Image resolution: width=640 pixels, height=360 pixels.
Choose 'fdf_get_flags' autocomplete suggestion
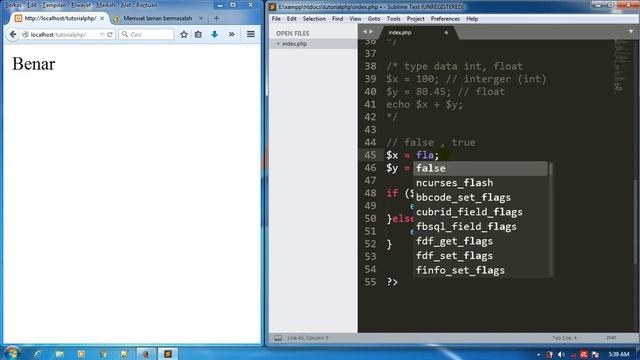click(480, 241)
